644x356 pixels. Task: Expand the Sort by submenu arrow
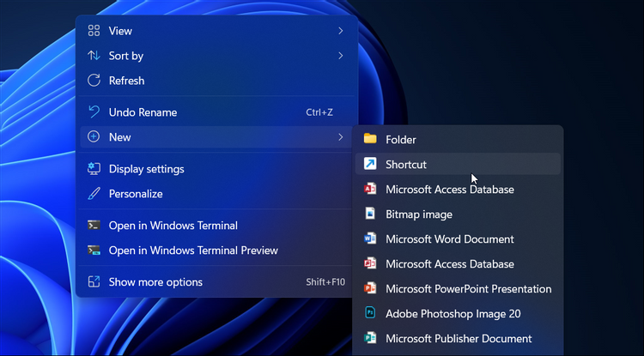pyautogui.click(x=340, y=56)
